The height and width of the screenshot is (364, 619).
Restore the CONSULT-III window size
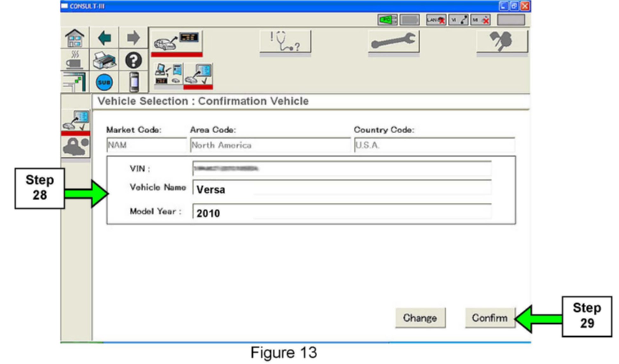click(x=514, y=6)
